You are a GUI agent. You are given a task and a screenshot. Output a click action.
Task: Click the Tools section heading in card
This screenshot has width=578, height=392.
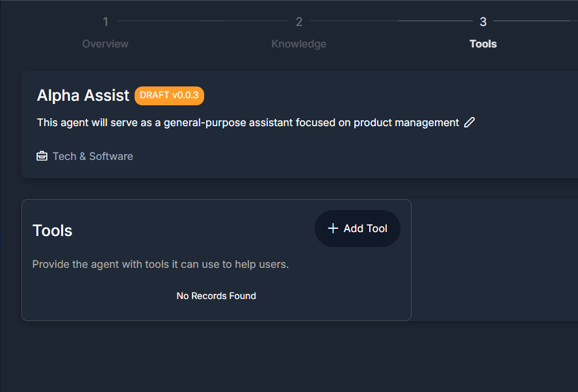pos(53,231)
